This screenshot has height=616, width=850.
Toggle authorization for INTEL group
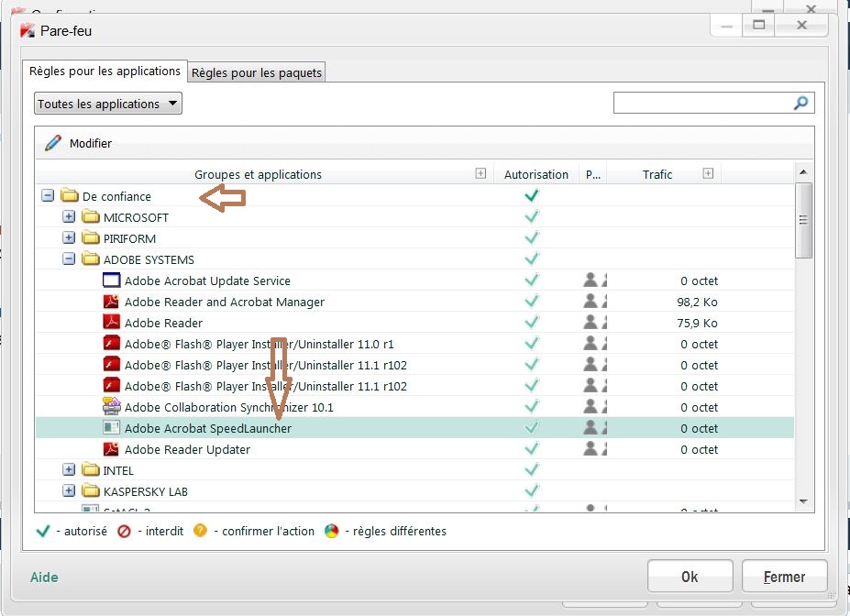coord(532,469)
